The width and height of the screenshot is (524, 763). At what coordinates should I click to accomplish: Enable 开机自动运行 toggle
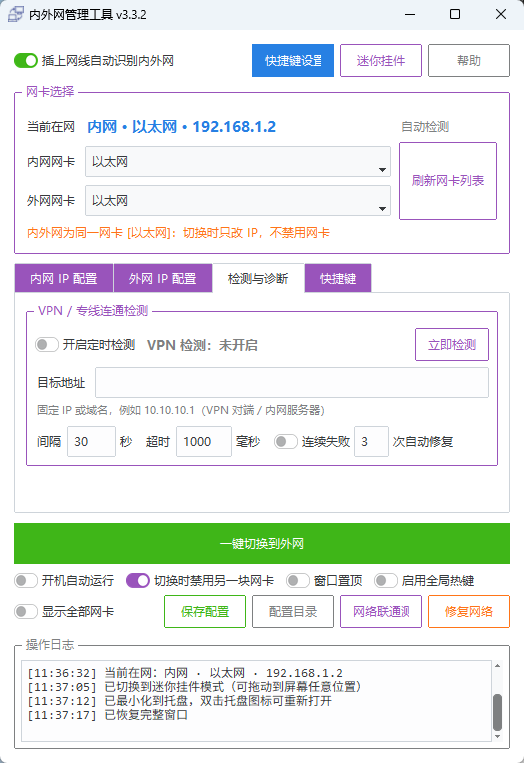tap(26, 581)
